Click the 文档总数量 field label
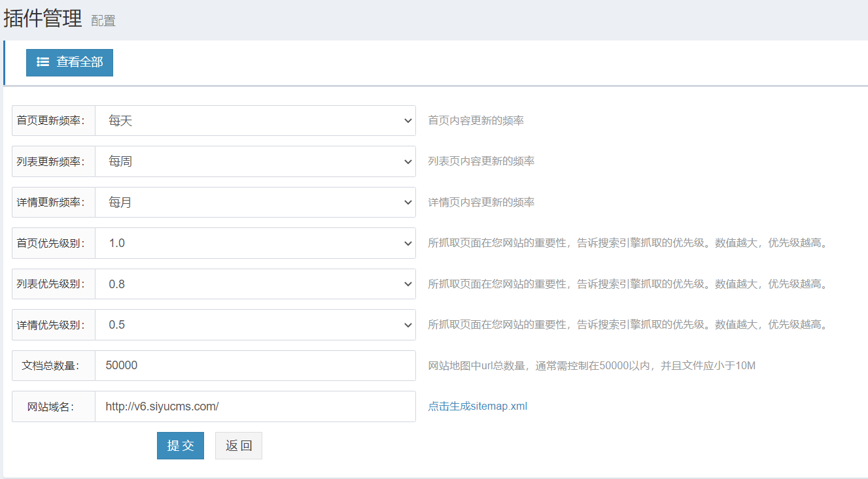The height and width of the screenshot is (479, 868). point(50,365)
